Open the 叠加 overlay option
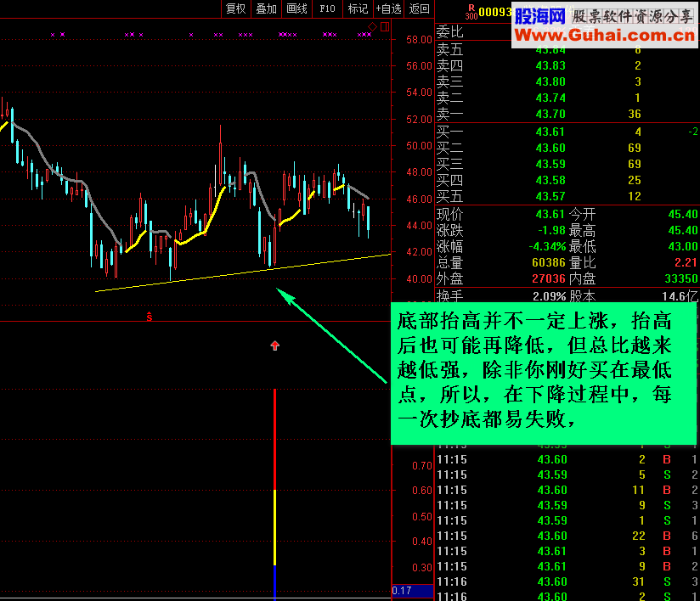This screenshot has width=700, height=601. (x=267, y=8)
